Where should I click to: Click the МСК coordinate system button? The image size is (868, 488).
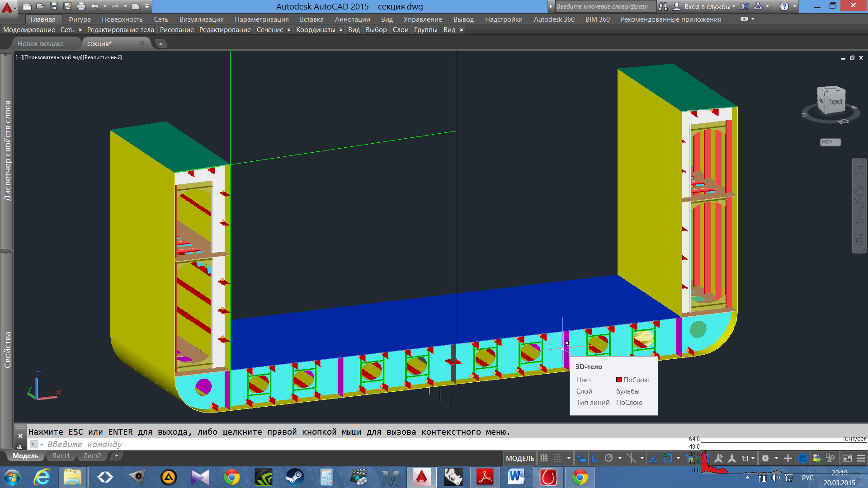830,142
